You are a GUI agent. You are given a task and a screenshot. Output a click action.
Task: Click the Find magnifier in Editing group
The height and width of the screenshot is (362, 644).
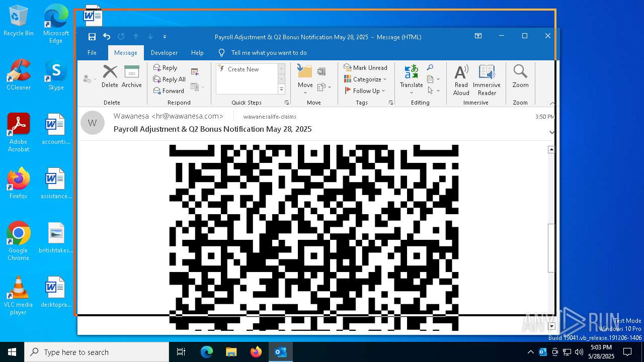pos(430,68)
